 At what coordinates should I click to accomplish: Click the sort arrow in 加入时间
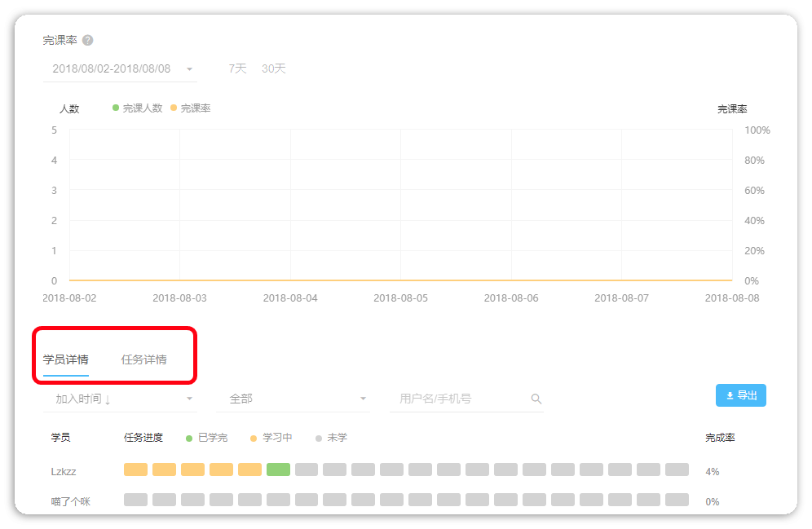pos(108,399)
